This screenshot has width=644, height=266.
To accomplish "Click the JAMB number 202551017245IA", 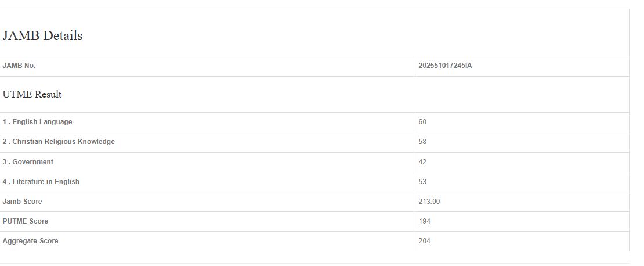I will (445, 66).
